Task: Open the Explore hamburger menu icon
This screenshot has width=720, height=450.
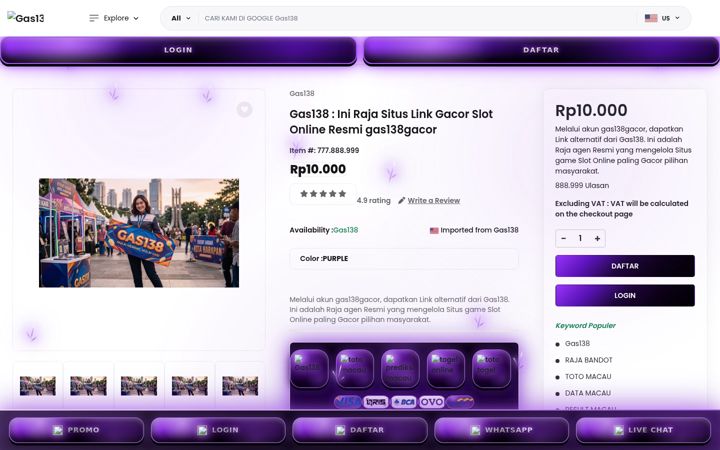Action: click(94, 18)
